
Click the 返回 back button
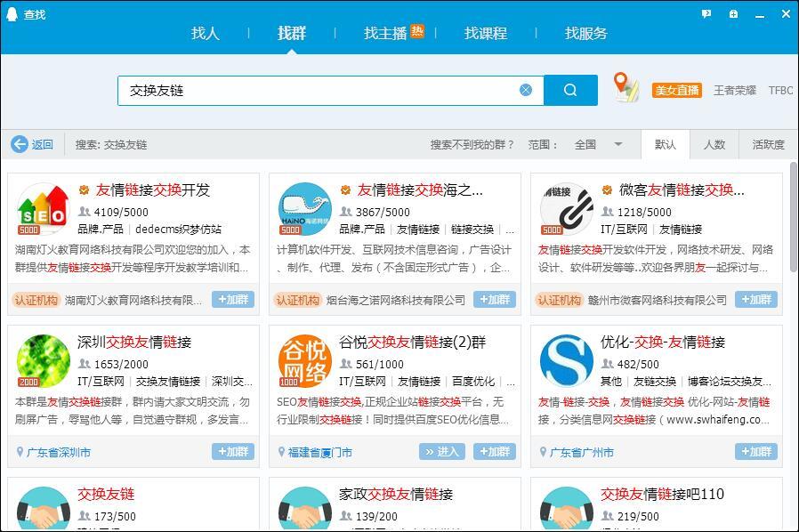33,143
